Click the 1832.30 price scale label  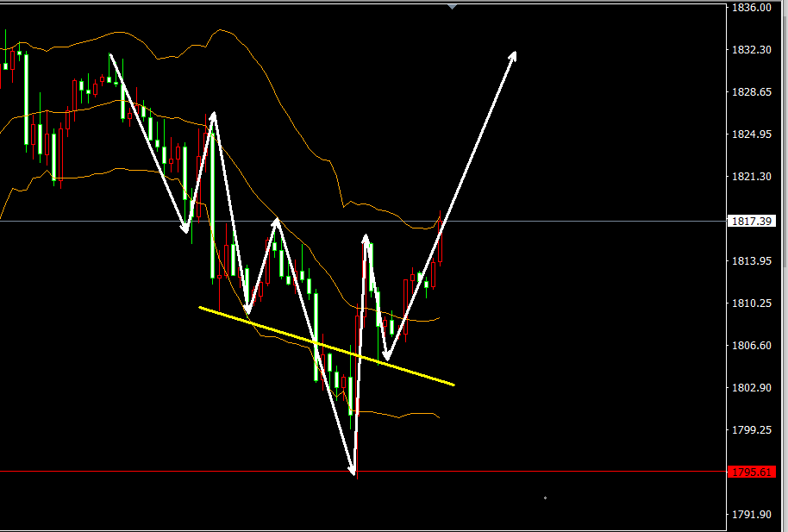[751, 50]
